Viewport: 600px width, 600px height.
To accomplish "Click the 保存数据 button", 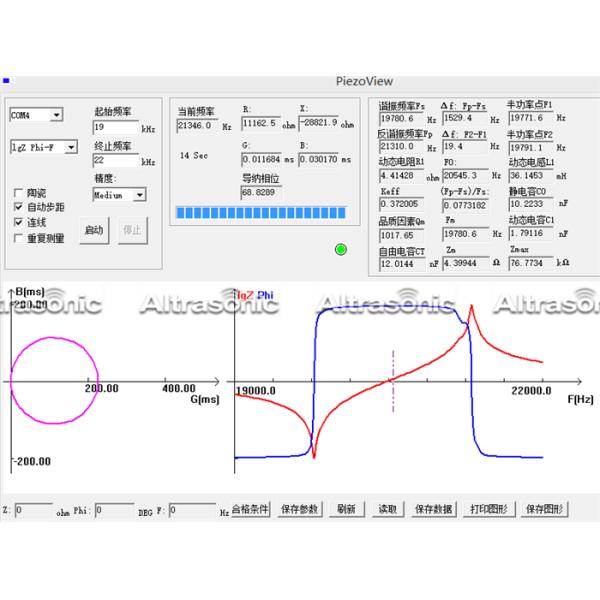I will pos(434,509).
